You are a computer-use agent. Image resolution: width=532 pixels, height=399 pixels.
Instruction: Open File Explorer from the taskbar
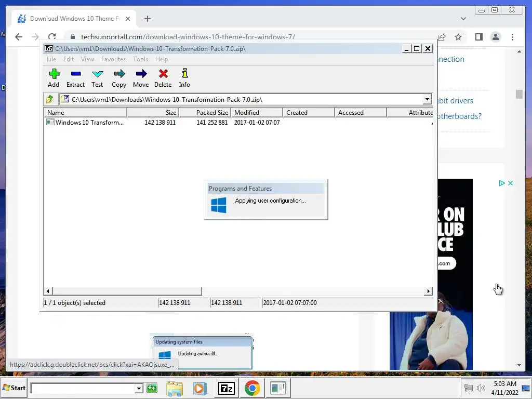click(175, 388)
